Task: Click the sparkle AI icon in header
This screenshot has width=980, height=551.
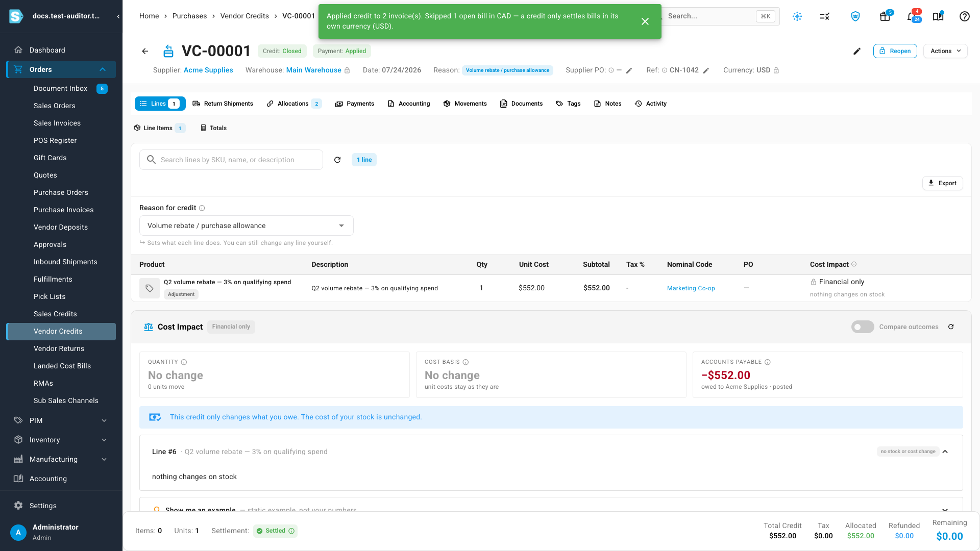Action: 797,16
